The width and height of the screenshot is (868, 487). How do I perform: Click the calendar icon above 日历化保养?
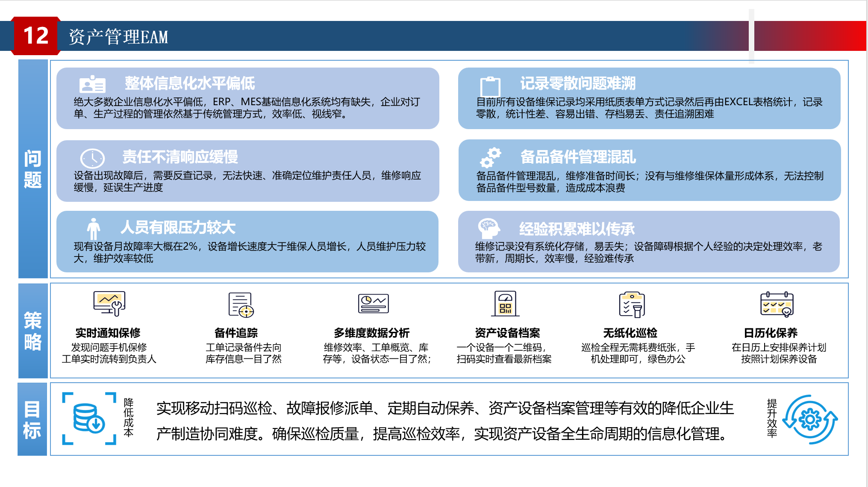pyautogui.click(x=777, y=304)
